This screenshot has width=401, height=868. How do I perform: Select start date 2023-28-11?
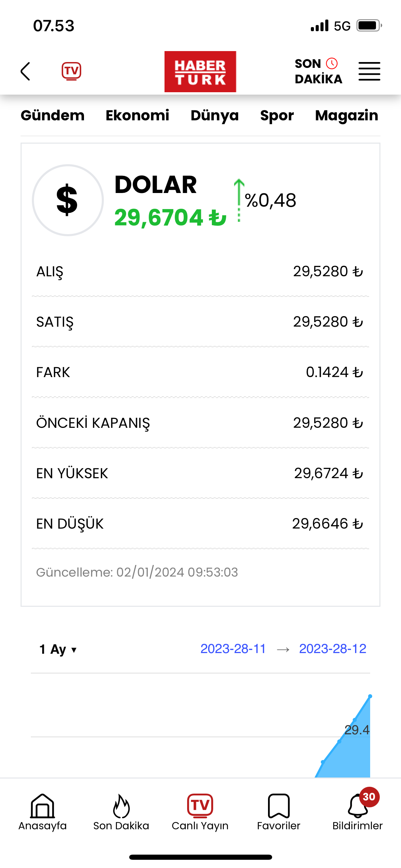tap(233, 649)
